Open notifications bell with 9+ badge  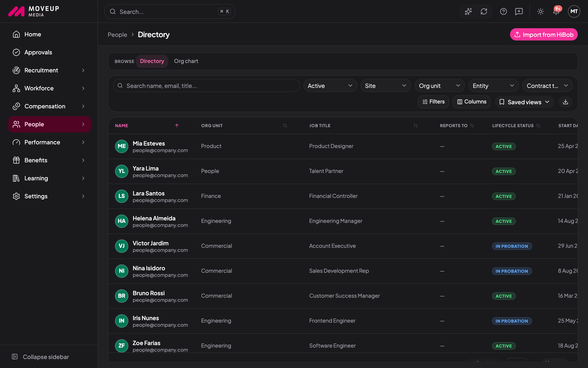(x=556, y=11)
